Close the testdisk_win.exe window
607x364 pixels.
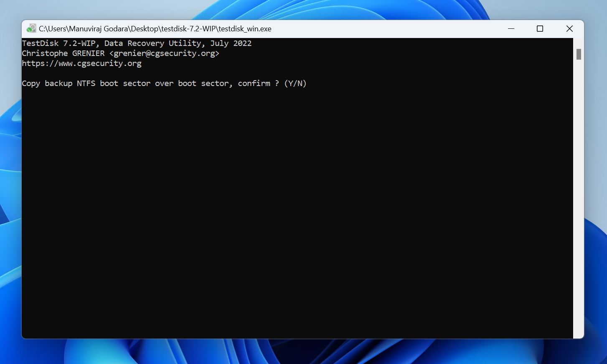pyautogui.click(x=569, y=28)
